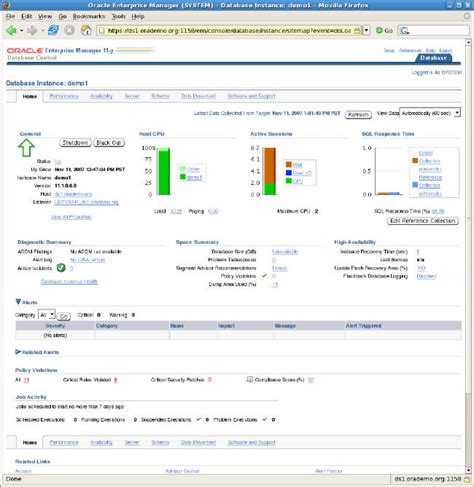Image resolution: width=474 pixels, height=487 pixels.
Task: Click the browser Back arrow icon
Action: coord(11,30)
